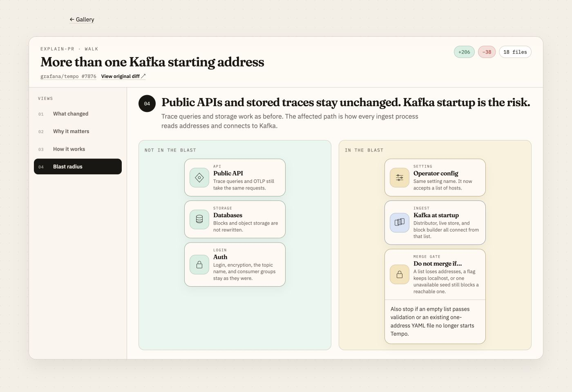
Task: Click 'A list loses addresses' description
Action: [446, 281]
